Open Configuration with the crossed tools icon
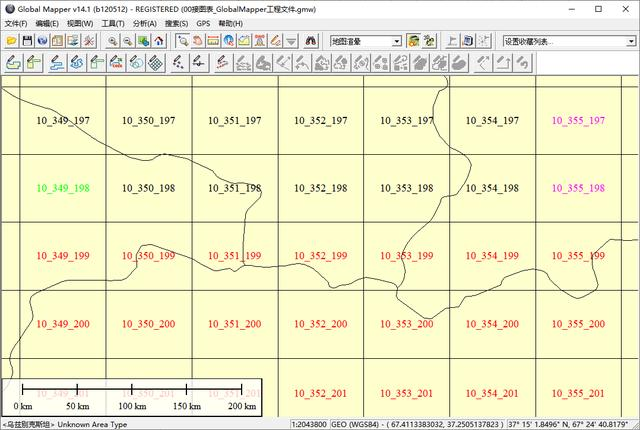This screenshot has width=640, height=430. (x=89, y=41)
